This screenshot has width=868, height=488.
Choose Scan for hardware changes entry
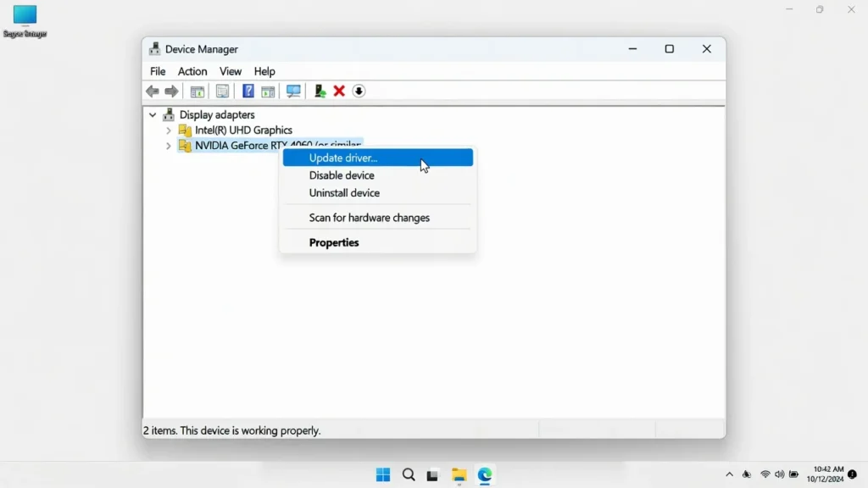(378, 218)
